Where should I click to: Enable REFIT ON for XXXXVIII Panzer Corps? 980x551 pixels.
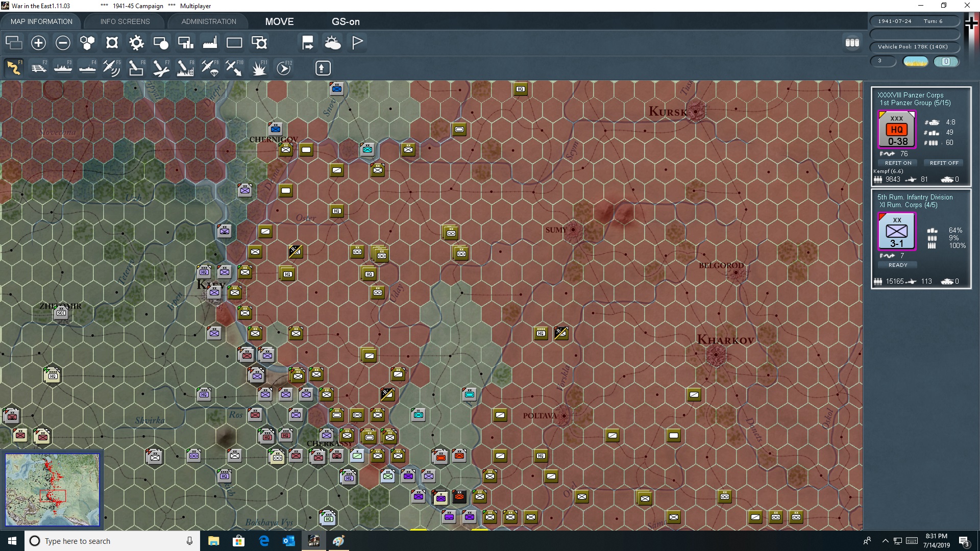pos(898,163)
